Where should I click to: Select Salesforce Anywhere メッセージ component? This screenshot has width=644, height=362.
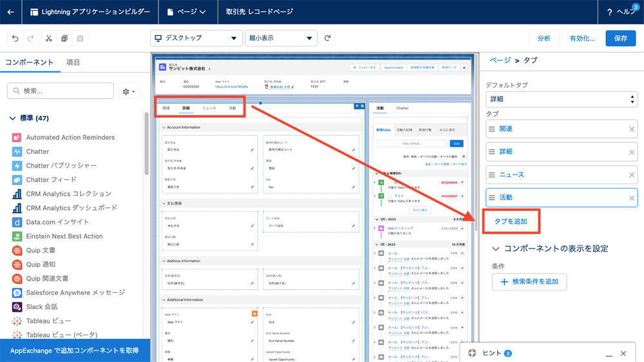click(75, 292)
